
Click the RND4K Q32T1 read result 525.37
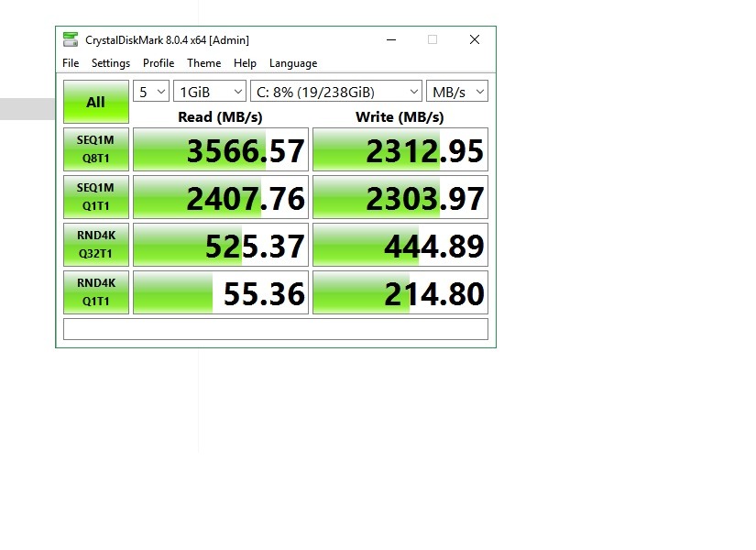point(221,245)
